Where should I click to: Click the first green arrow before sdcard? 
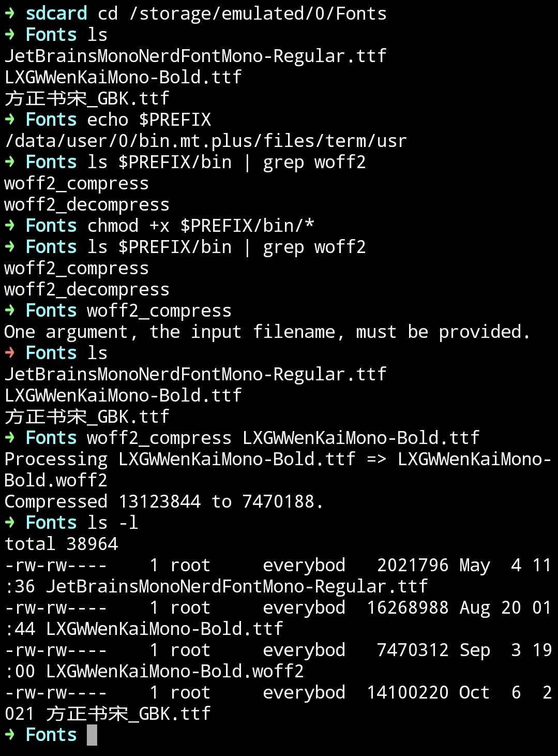pyautogui.click(x=9, y=13)
